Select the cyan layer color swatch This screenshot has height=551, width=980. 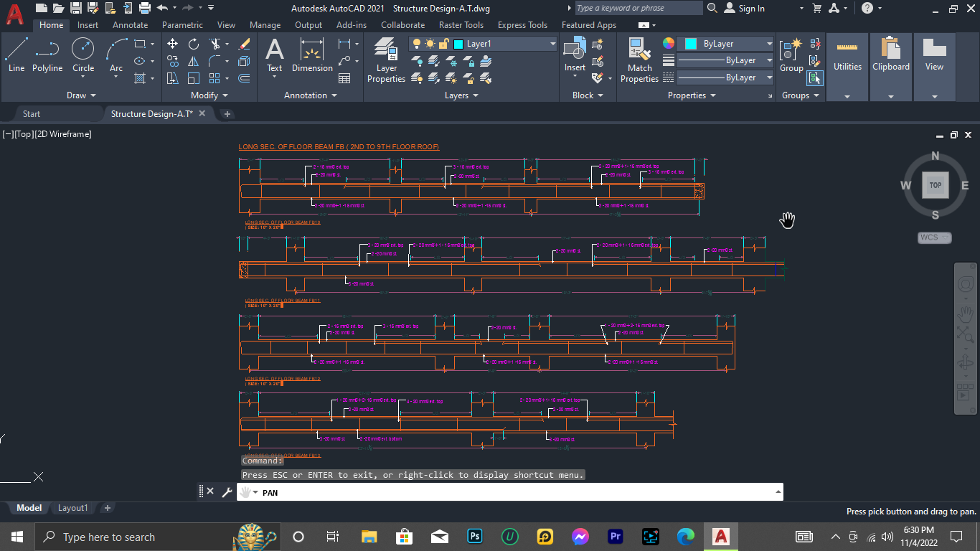[458, 44]
